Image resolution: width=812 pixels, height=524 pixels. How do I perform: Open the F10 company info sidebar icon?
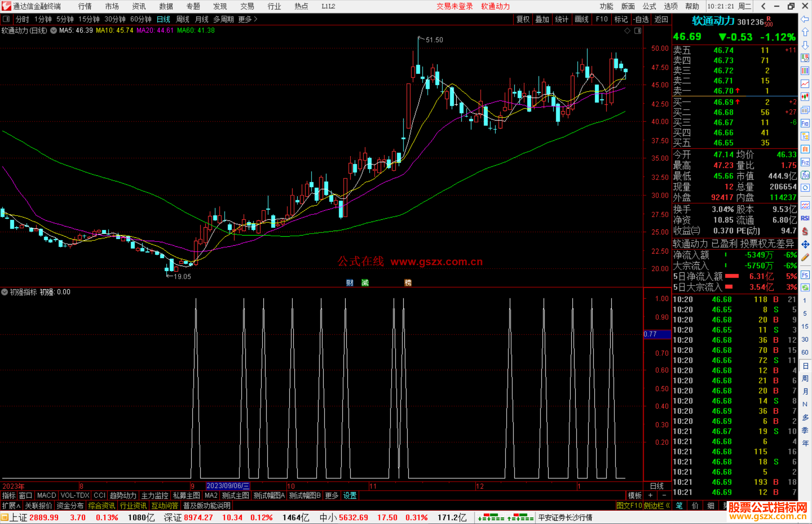(805, 124)
